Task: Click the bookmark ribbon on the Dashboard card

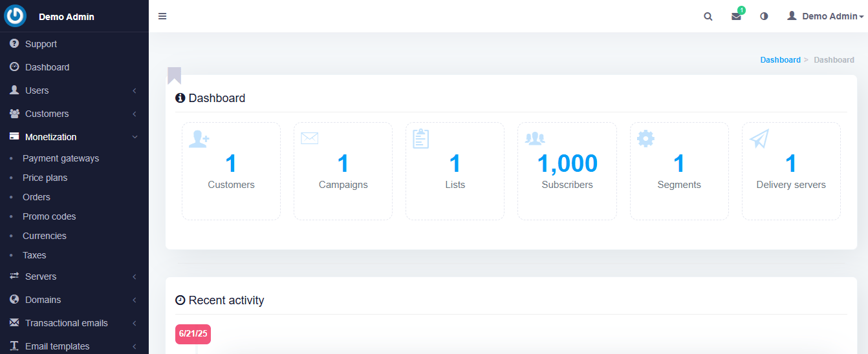Action: pos(174,76)
